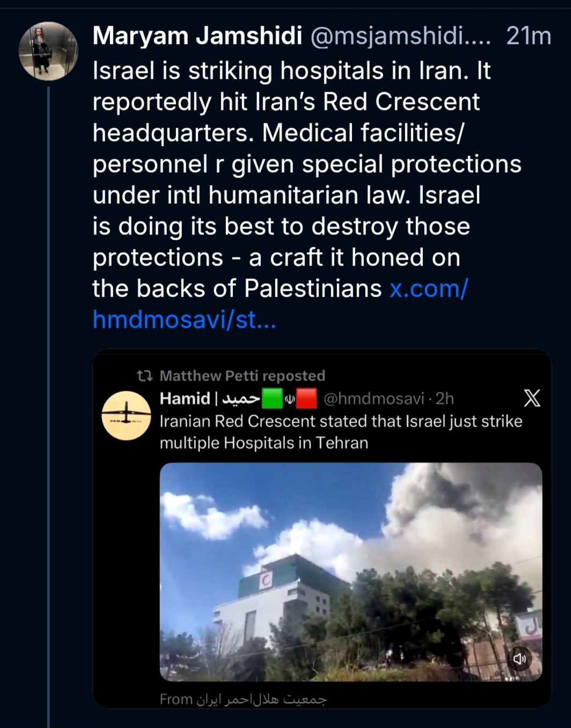The image size is (571, 728).
Task: Click the X logo in quoted post
Action: (532, 398)
